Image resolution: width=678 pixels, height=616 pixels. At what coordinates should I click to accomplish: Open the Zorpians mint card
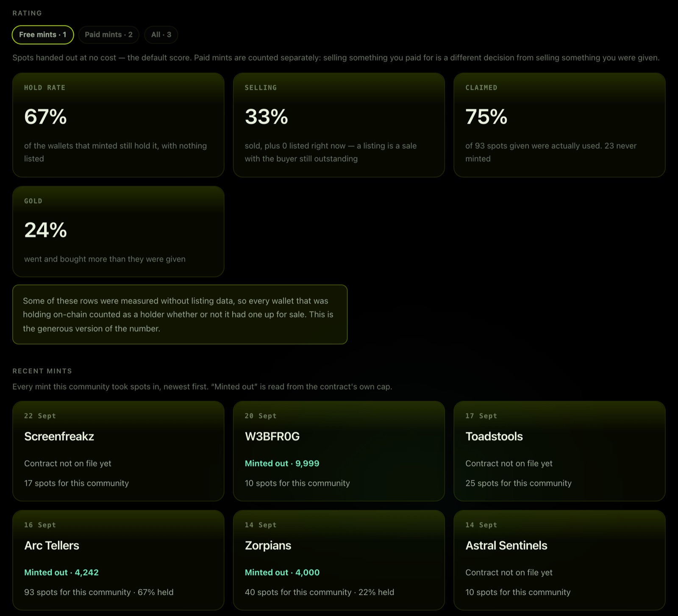pyautogui.click(x=339, y=560)
